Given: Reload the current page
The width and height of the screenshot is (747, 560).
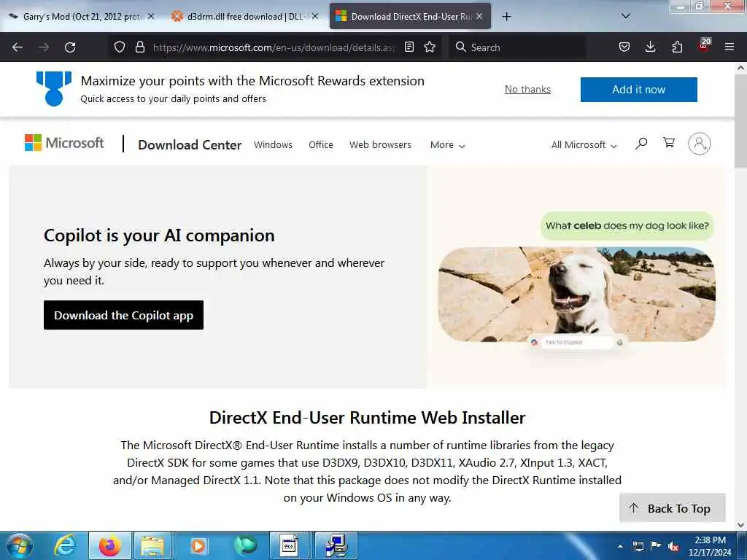Looking at the screenshot, I should point(70,47).
